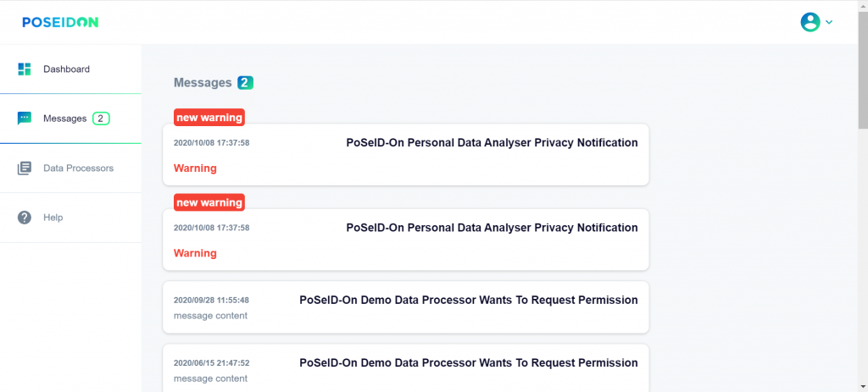Click the POSEIDON logo
868x392 pixels.
(x=60, y=22)
